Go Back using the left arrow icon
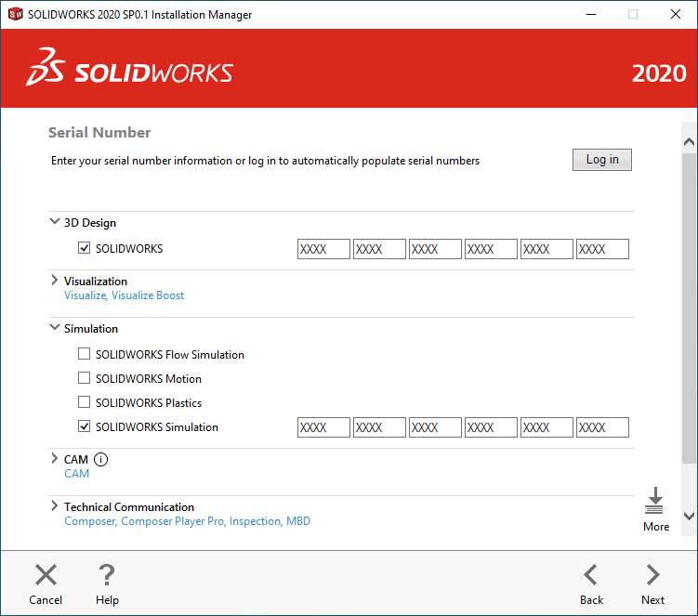The height and width of the screenshot is (616, 698). 591,575
